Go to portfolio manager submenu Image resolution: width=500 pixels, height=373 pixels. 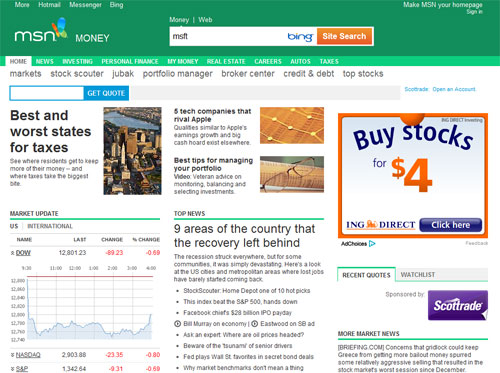[178, 74]
